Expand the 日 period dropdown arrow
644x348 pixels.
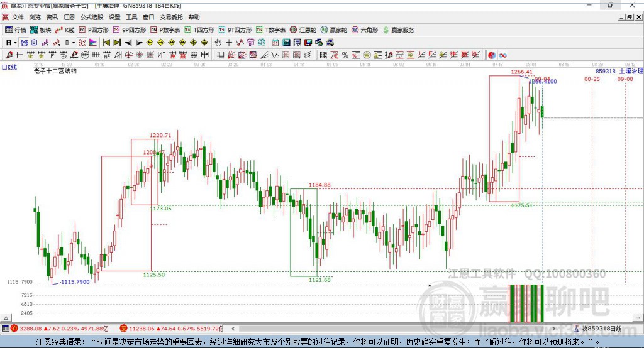pyautogui.click(x=15, y=43)
